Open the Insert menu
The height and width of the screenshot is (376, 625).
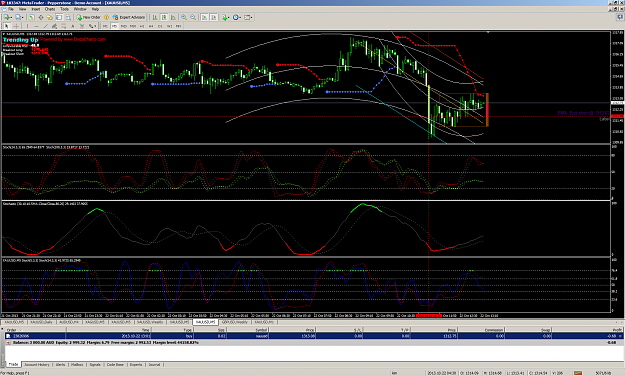[36, 9]
